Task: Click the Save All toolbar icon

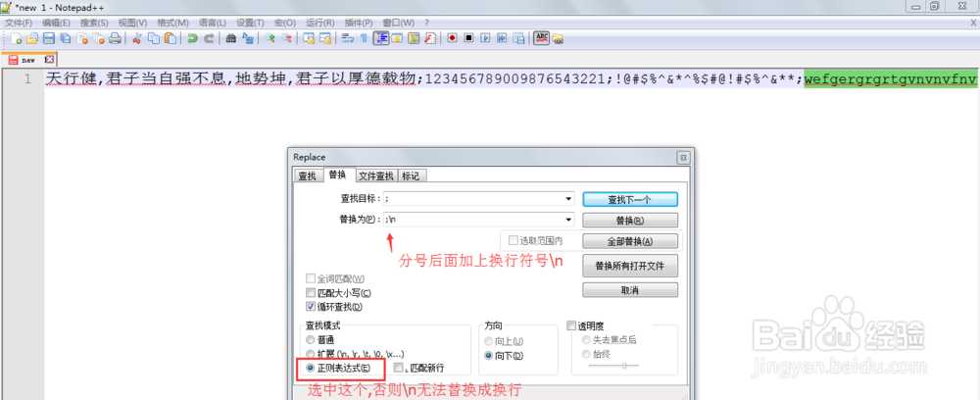Action: click(65, 38)
